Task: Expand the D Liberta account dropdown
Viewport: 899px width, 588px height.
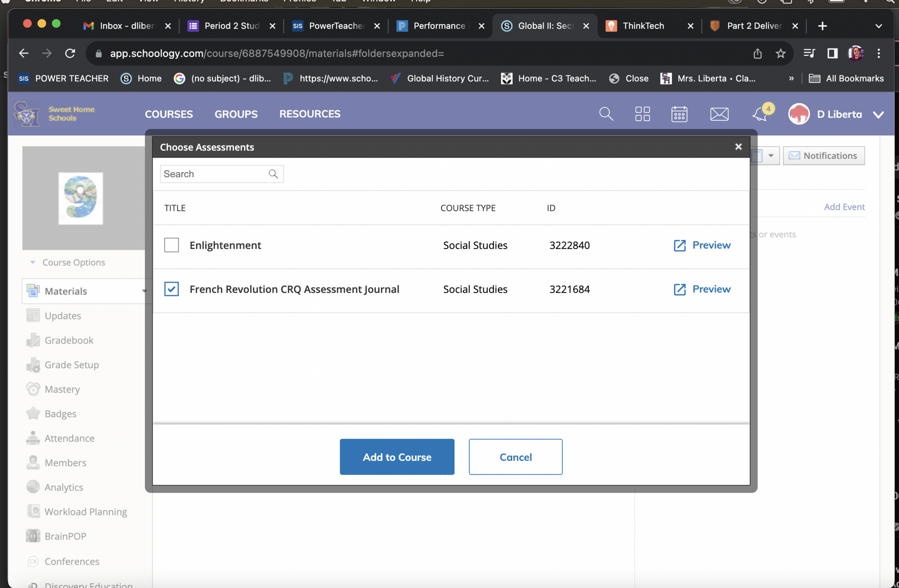Action: 878,115
